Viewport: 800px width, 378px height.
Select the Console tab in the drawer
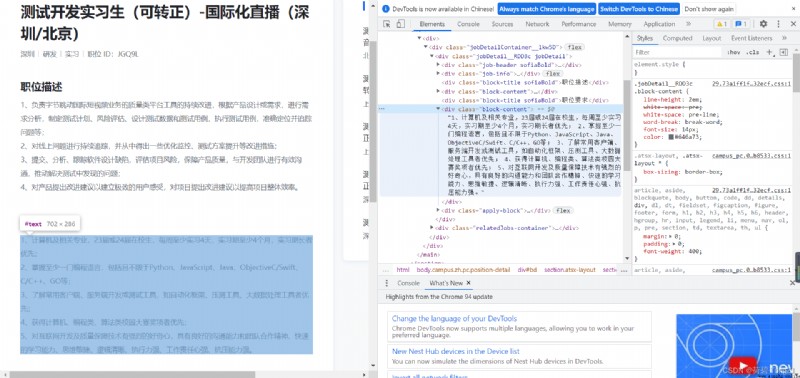click(408, 283)
